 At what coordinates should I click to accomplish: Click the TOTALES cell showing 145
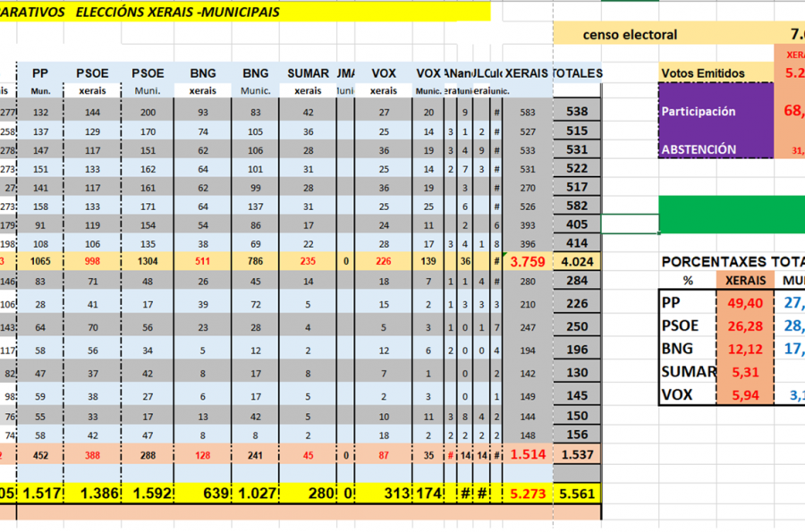point(577,395)
